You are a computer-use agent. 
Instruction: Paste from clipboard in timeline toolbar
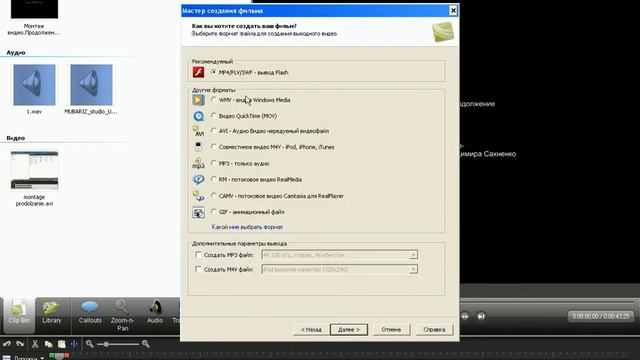[61, 344]
